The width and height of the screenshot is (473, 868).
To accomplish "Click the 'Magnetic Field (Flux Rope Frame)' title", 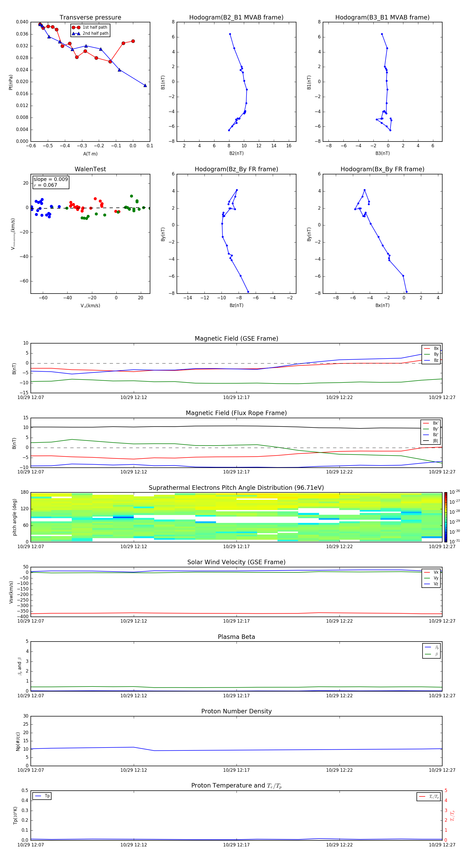I will (x=236, y=413).
